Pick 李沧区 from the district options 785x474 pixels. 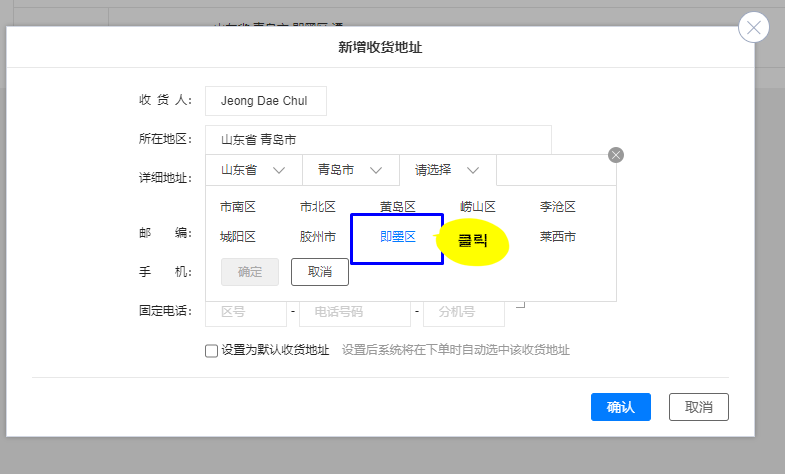(558, 207)
